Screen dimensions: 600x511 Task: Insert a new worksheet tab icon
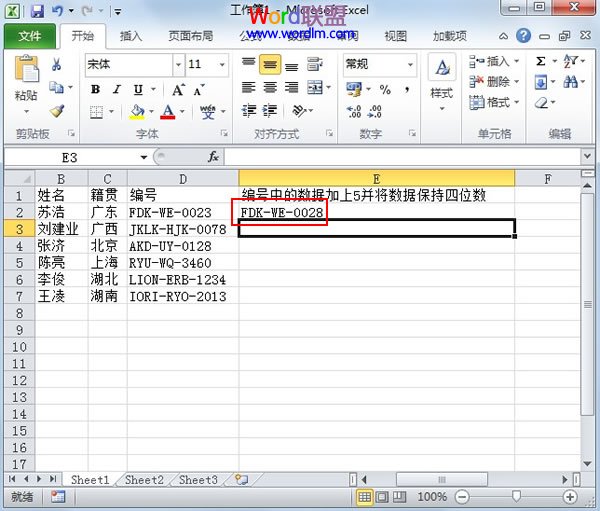[241, 480]
